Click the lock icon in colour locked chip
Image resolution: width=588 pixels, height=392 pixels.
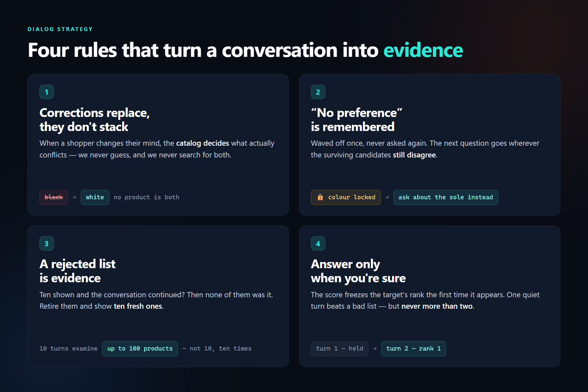(320, 197)
